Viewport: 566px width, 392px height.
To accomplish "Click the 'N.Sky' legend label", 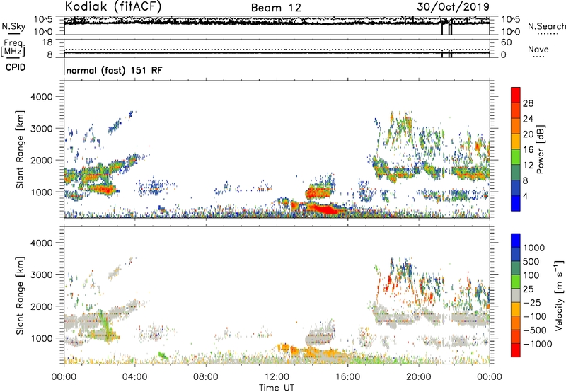I will point(13,27).
